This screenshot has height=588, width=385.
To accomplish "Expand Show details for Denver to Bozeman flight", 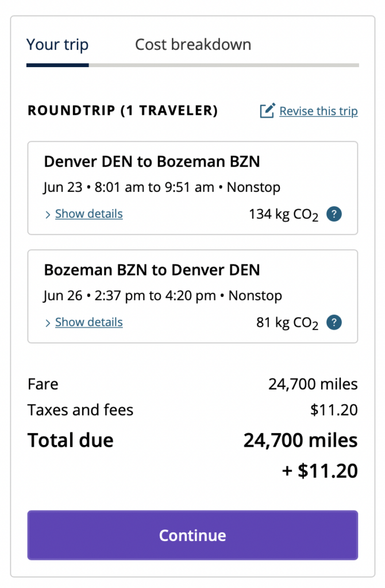I will (x=88, y=214).
